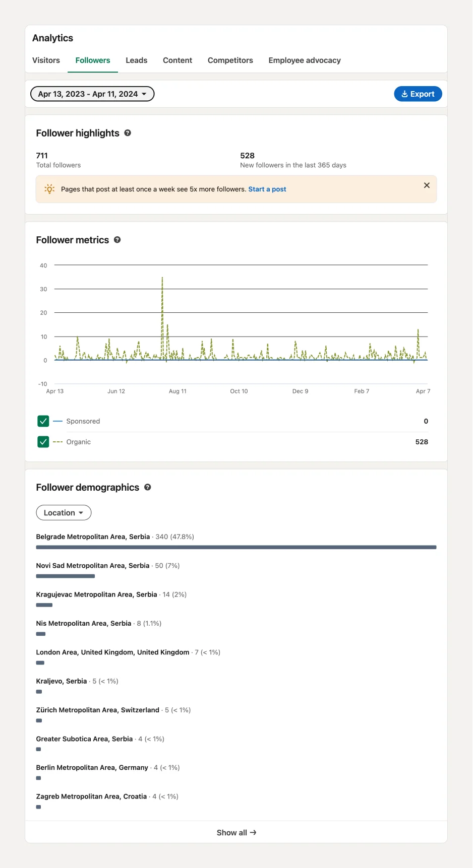Open the date range dropdown
This screenshot has width=473, height=868.
click(x=92, y=94)
